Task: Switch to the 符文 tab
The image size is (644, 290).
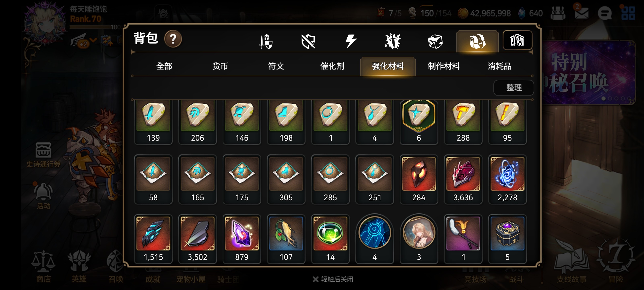Action: [x=276, y=66]
